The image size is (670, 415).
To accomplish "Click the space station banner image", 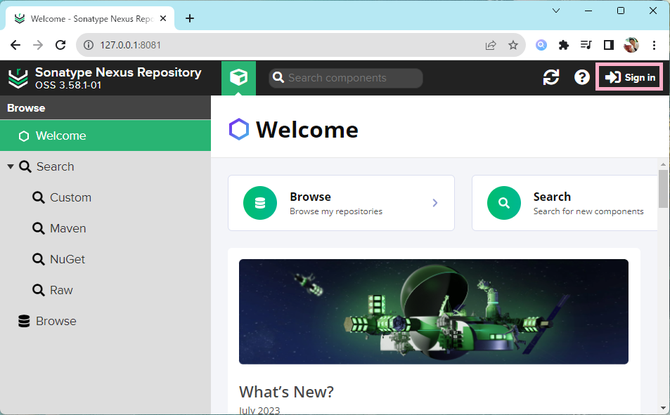I will [x=433, y=312].
